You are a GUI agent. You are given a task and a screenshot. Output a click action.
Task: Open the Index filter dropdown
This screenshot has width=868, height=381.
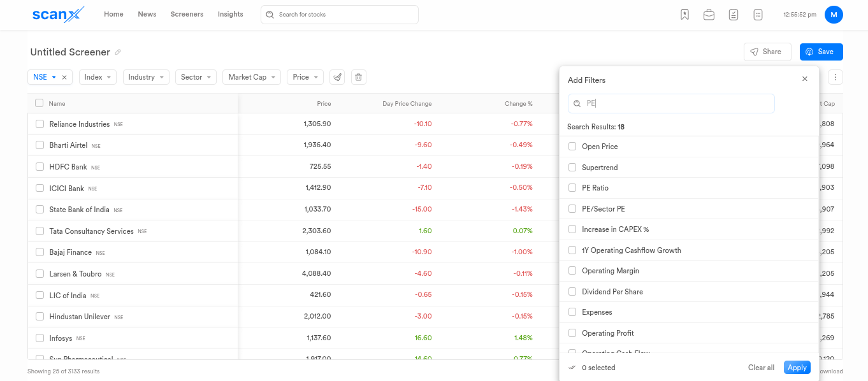98,77
